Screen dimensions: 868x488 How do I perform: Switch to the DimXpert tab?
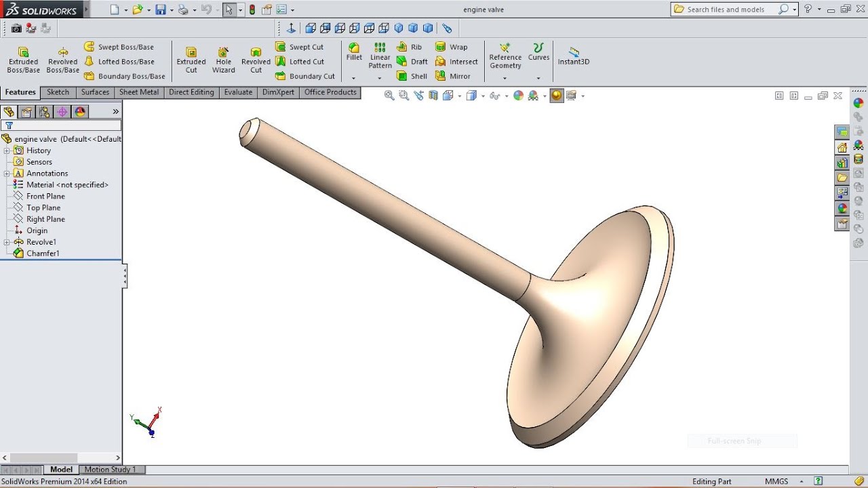coord(279,92)
